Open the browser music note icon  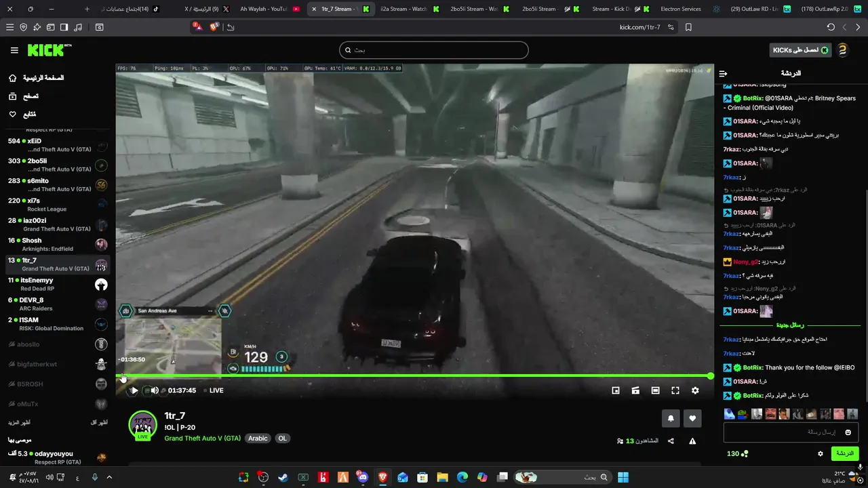point(78,27)
